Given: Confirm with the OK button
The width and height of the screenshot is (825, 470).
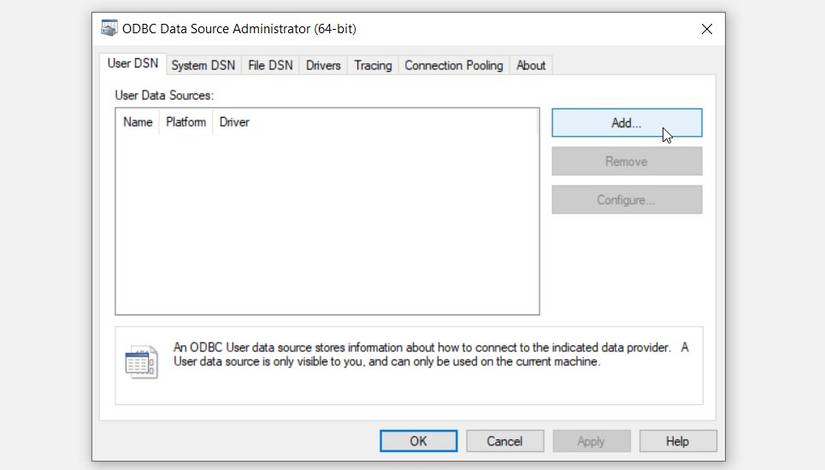Looking at the screenshot, I should pyautogui.click(x=418, y=441).
